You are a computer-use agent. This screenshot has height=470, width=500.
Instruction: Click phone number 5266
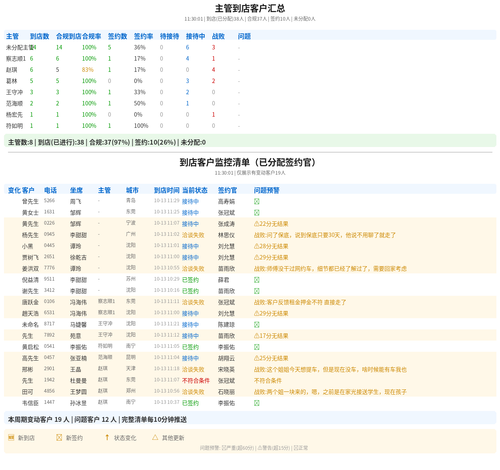(49, 201)
